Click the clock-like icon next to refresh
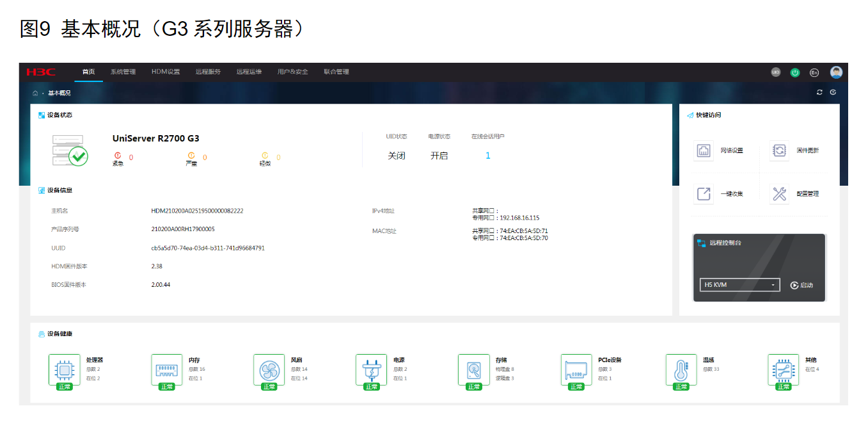 coord(833,92)
